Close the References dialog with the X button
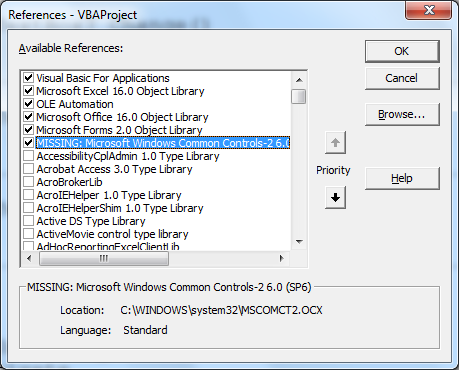Image resolution: width=463 pixels, height=373 pixels. (x=429, y=10)
